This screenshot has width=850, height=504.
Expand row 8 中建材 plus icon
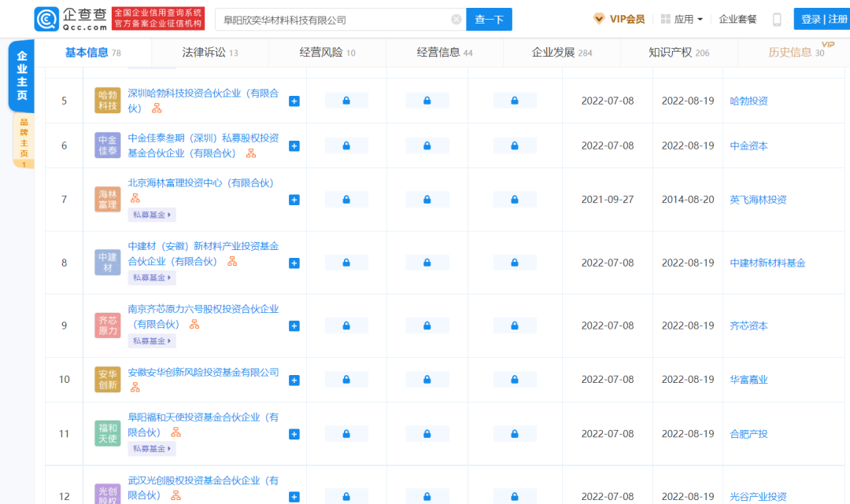(294, 263)
